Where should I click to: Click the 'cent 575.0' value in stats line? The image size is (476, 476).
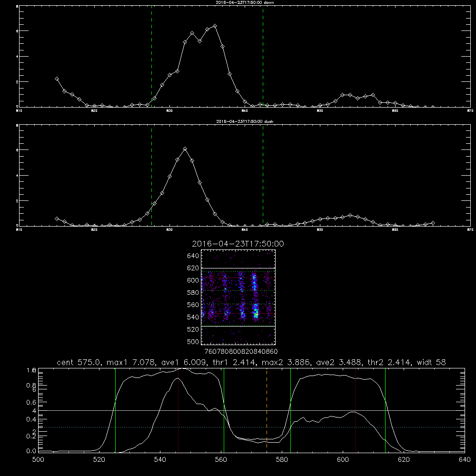[80, 362]
